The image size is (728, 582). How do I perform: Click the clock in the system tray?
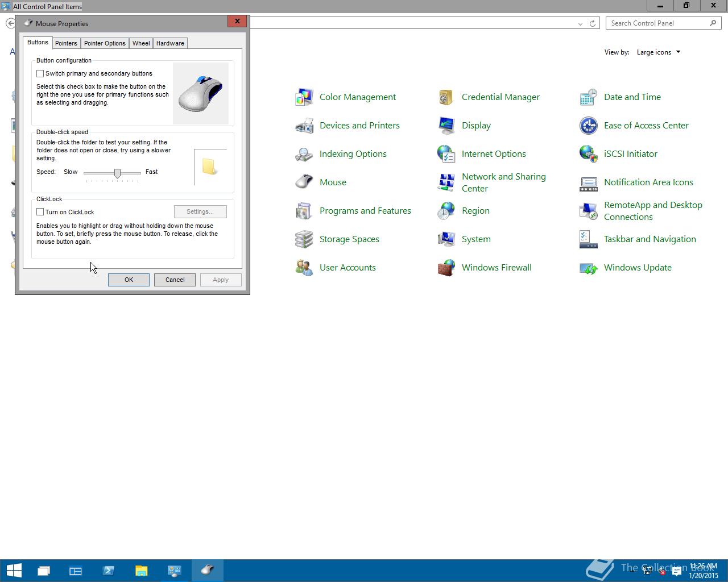tap(704, 571)
